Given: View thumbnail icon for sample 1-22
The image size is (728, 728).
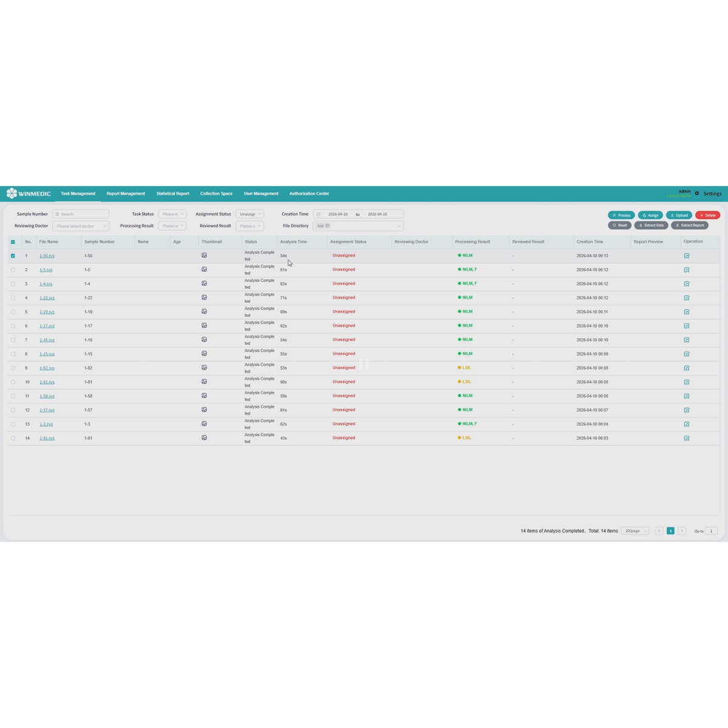Looking at the screenshot, I should pyautogui.click(x=204, y=297).
